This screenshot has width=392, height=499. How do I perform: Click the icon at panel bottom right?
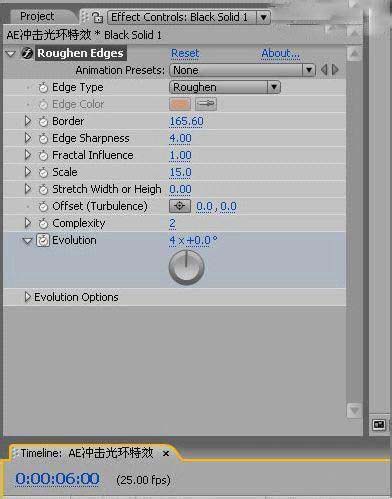coord(379,425)
